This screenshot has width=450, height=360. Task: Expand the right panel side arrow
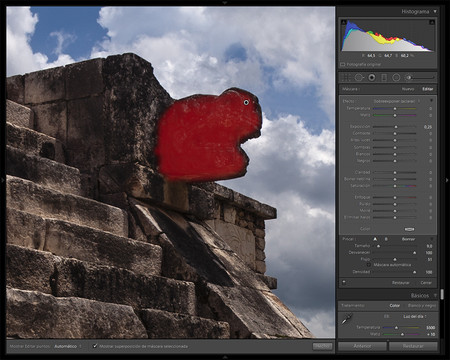tap(447, 180)
